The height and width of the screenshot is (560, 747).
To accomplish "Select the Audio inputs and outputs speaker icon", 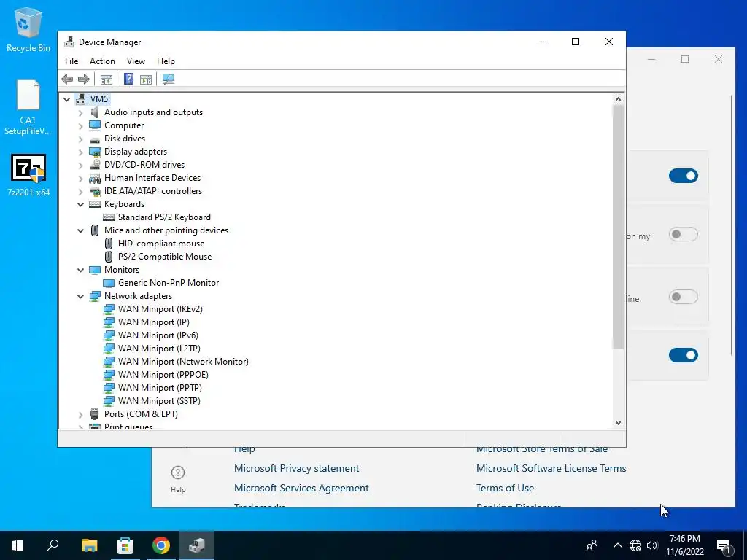I will pos(95,112).
